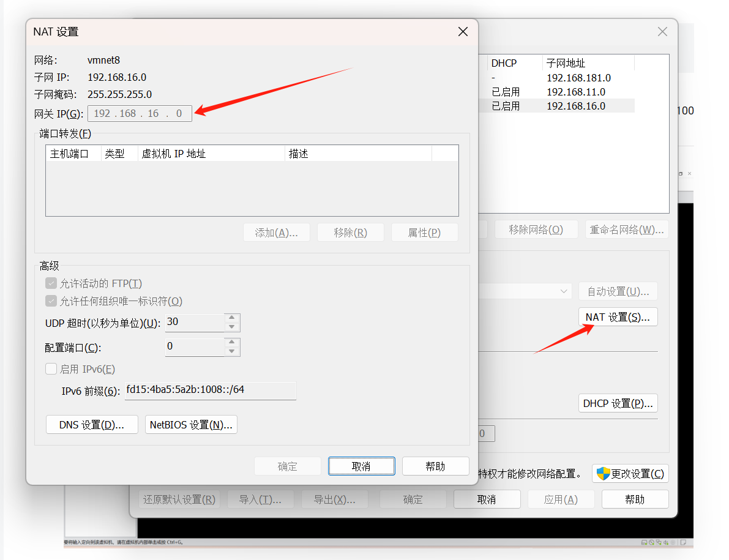Open NetBIOS 设置 dialog
This screenshot has height=560, width=729.
tap(191, 425)
